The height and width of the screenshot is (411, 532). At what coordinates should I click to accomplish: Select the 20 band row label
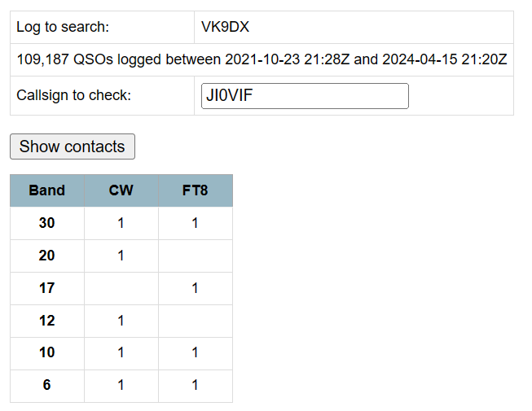coord(46,256)
